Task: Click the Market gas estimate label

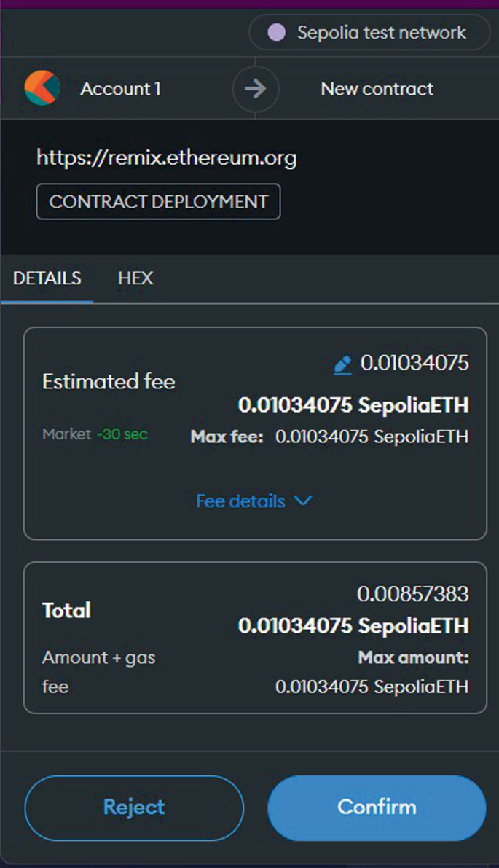Action: (67, 434)
